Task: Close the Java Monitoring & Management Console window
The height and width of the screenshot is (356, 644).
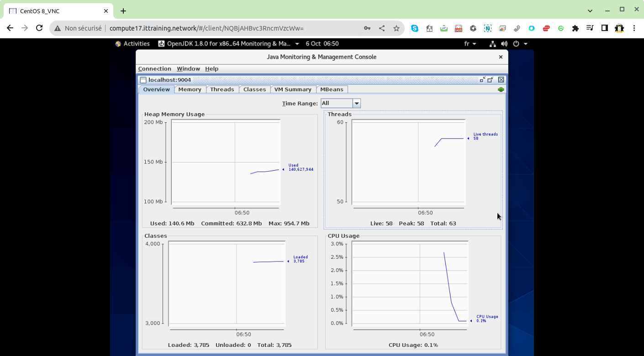Action: 501,57
